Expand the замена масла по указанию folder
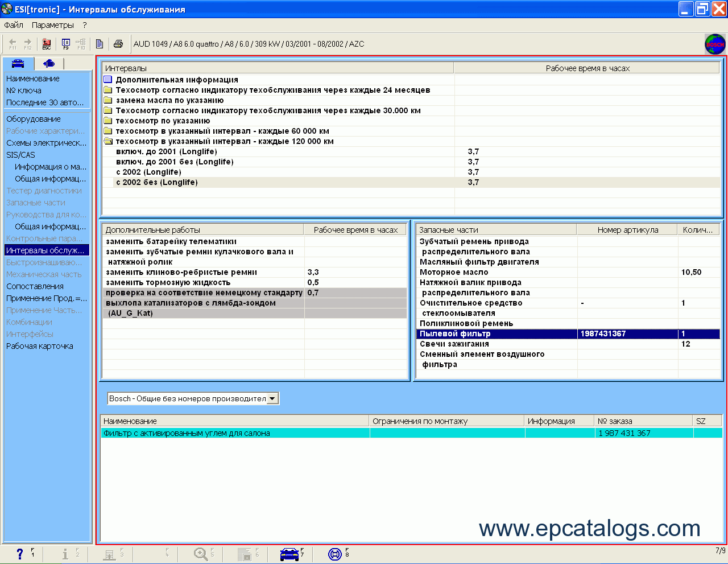Screen dimensions: 728x564 pos(108,100)
